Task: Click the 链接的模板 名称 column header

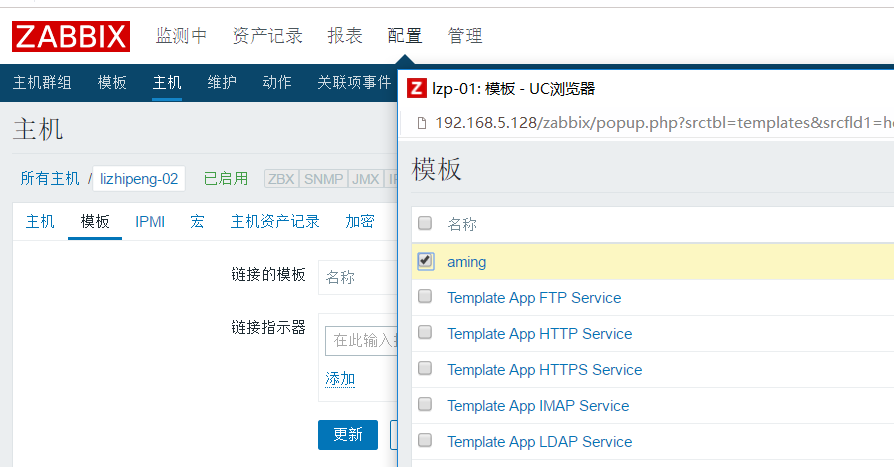Action: point(340,278)
